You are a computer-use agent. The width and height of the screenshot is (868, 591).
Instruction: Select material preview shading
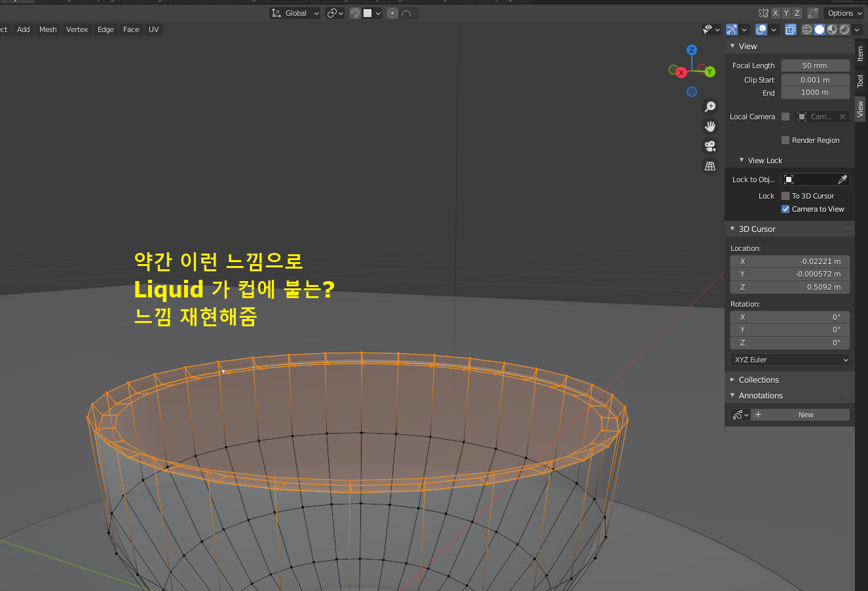832,29
